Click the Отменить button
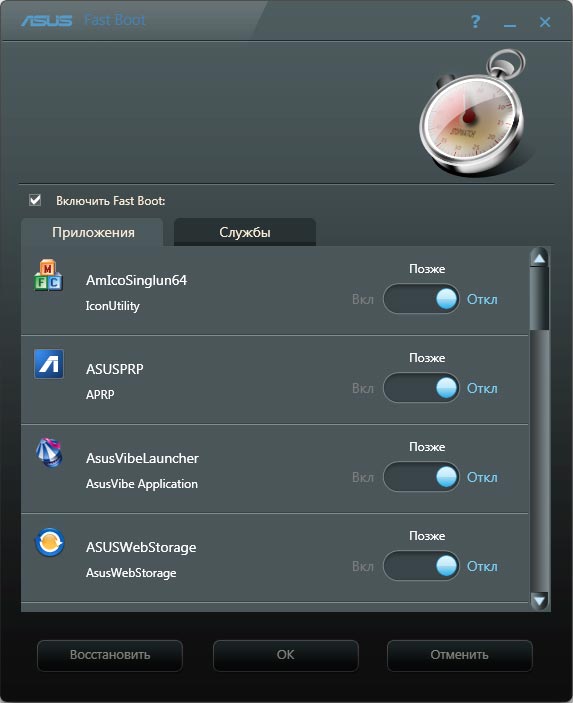The width and height of the screenshot is (573, 703). tap(460, 655)
